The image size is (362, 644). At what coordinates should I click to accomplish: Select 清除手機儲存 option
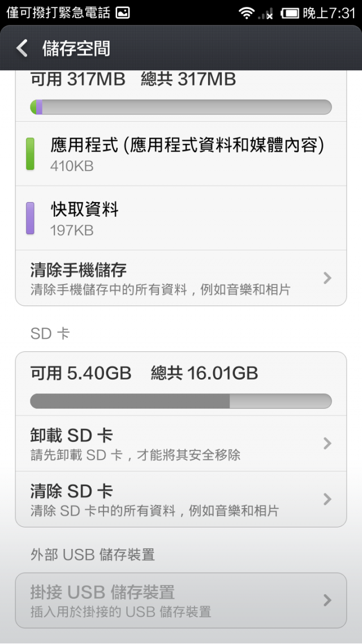click(x=181, y=278)
